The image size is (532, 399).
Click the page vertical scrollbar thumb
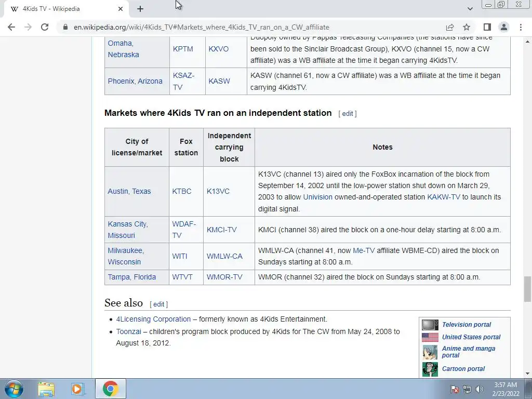(527, 289)
